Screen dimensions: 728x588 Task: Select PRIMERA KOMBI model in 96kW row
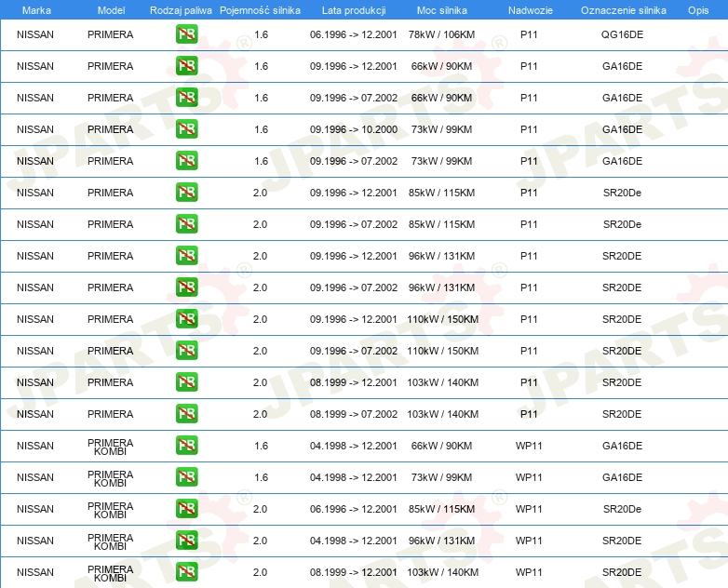coord(110,541)
